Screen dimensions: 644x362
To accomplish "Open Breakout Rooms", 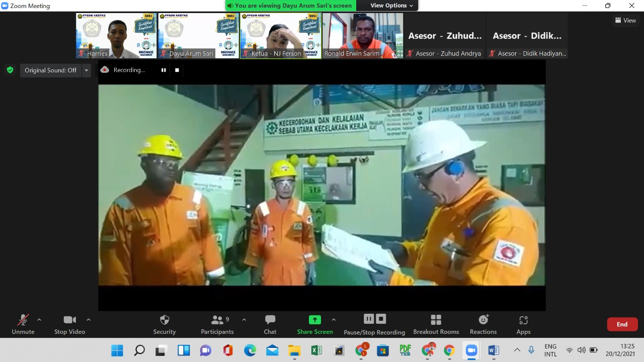I will (436, 325).
